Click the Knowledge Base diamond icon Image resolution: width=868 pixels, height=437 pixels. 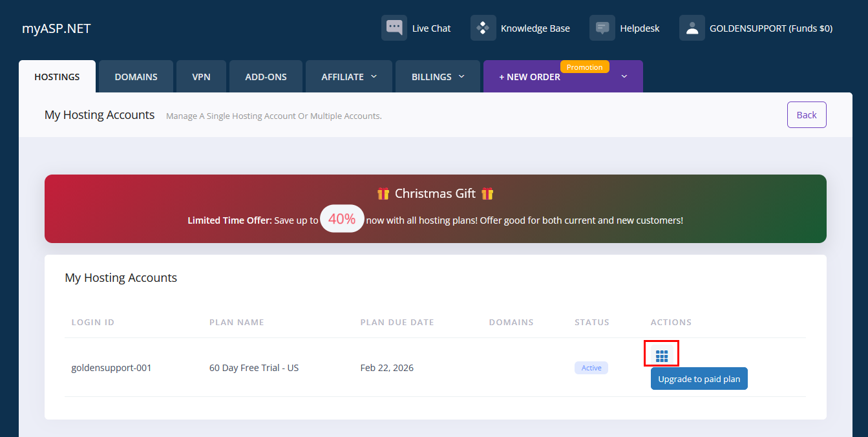[x=483, y=28]
